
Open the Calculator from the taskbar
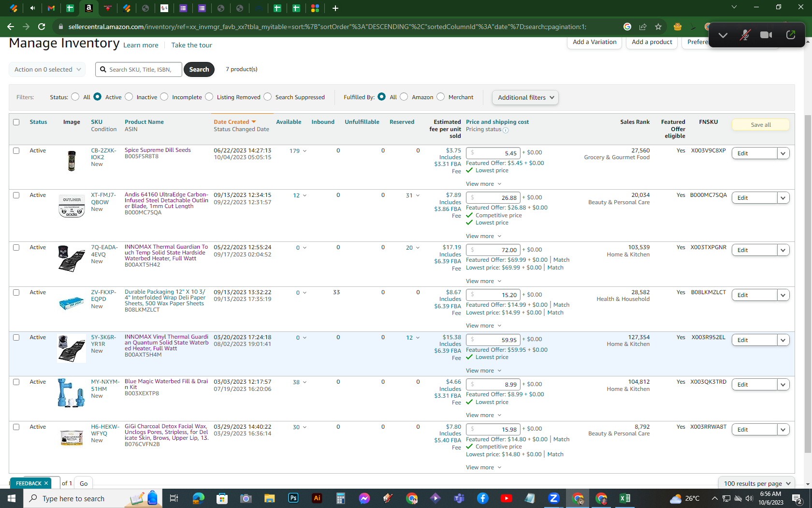(341, 498)
